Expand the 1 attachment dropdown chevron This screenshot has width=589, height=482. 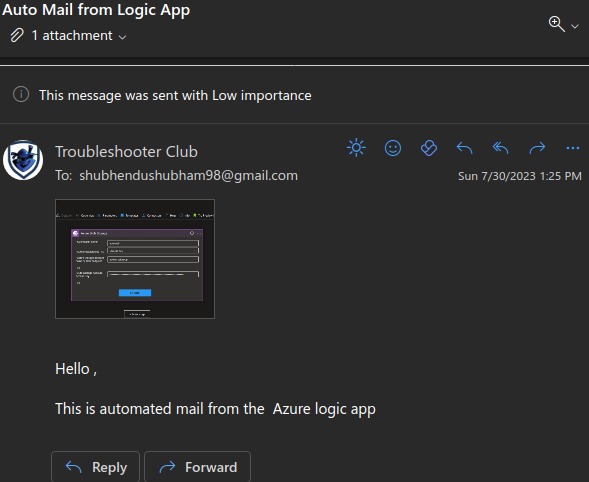pos(122,37)
